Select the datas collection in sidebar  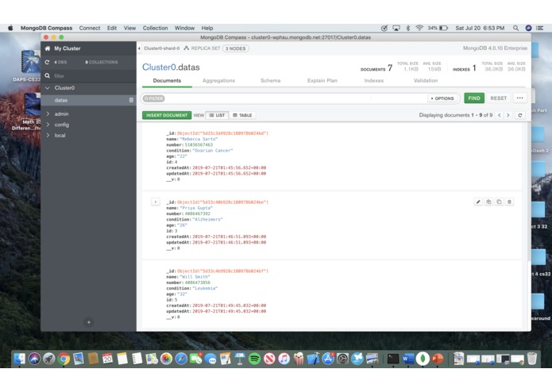88,100
